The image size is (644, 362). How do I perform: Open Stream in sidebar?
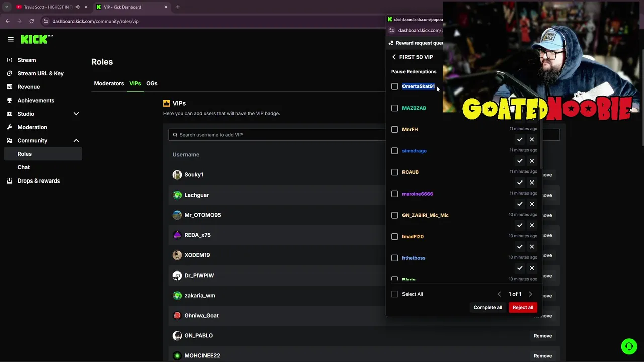coord(27,60)
